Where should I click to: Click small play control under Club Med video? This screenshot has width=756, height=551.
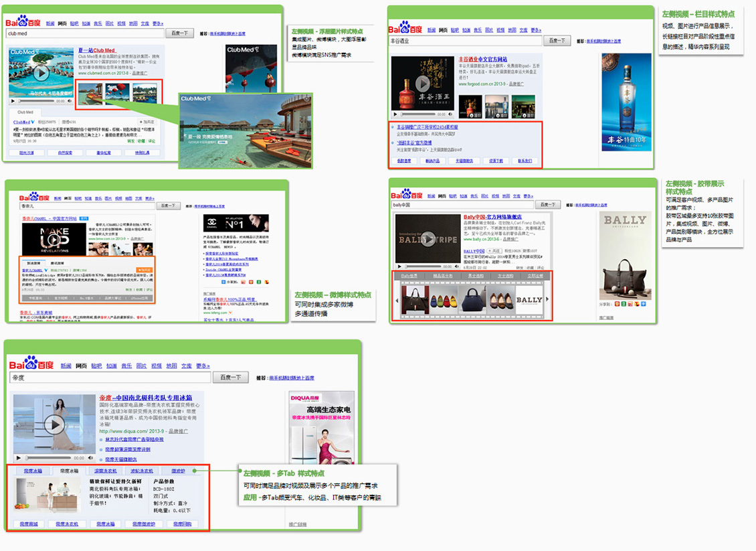[x=13, y=101]
